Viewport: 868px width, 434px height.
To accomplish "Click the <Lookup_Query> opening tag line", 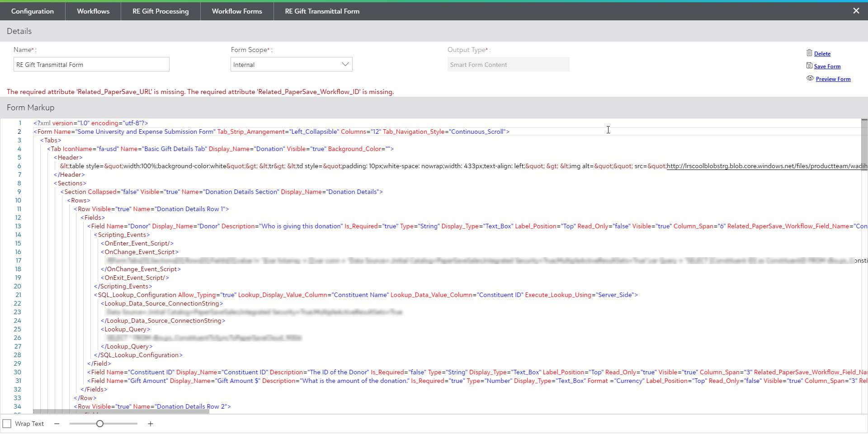I will pyautogui.click(x=125, y=329).
